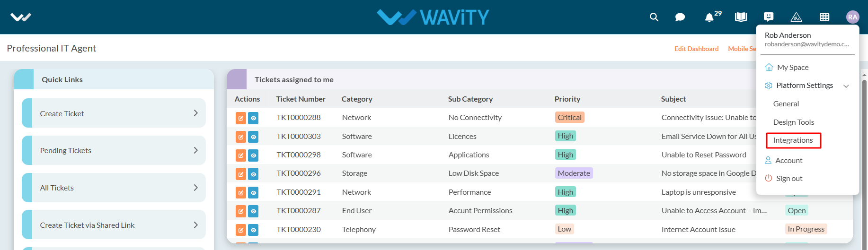Open All Tickets quick link
The width and height of the screenshot is (868, 250).
[x=114, y=188]
